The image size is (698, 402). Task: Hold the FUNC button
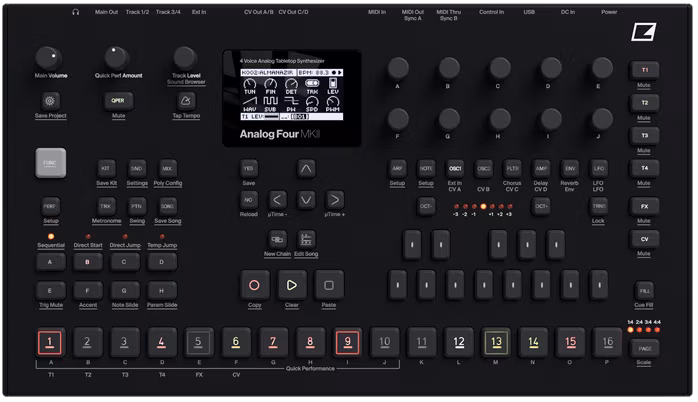pos(50,163)
